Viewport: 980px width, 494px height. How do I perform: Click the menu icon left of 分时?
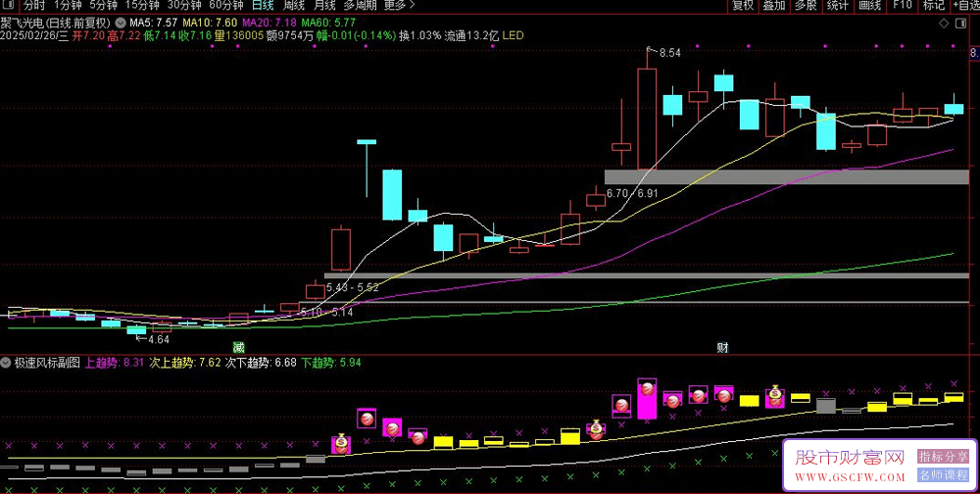point(9,6)
